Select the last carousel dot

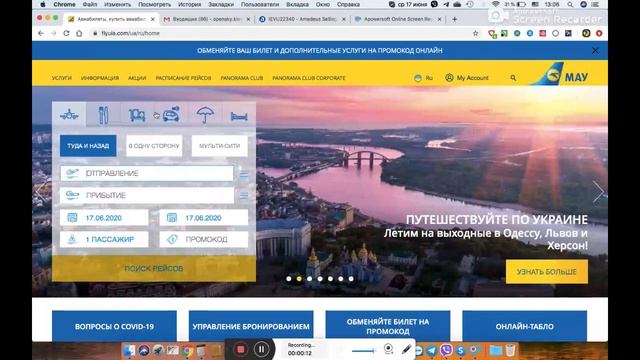point(351,279)
